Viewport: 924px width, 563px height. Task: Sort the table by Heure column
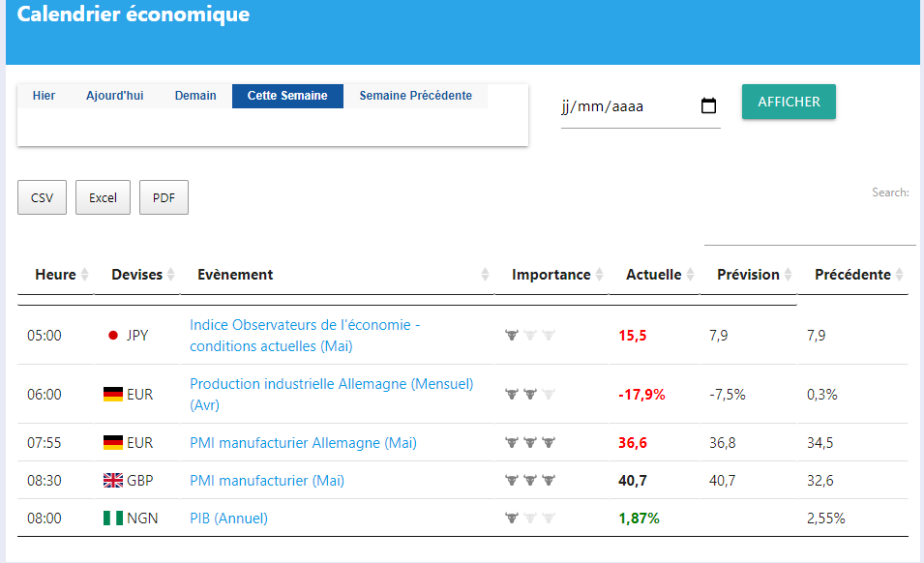(55, 275)
